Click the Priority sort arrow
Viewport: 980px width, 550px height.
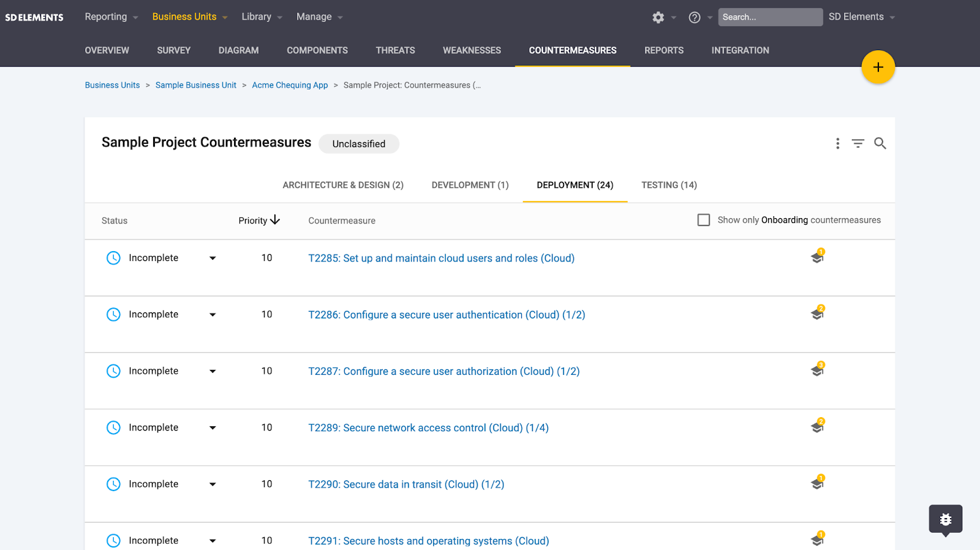275,220
